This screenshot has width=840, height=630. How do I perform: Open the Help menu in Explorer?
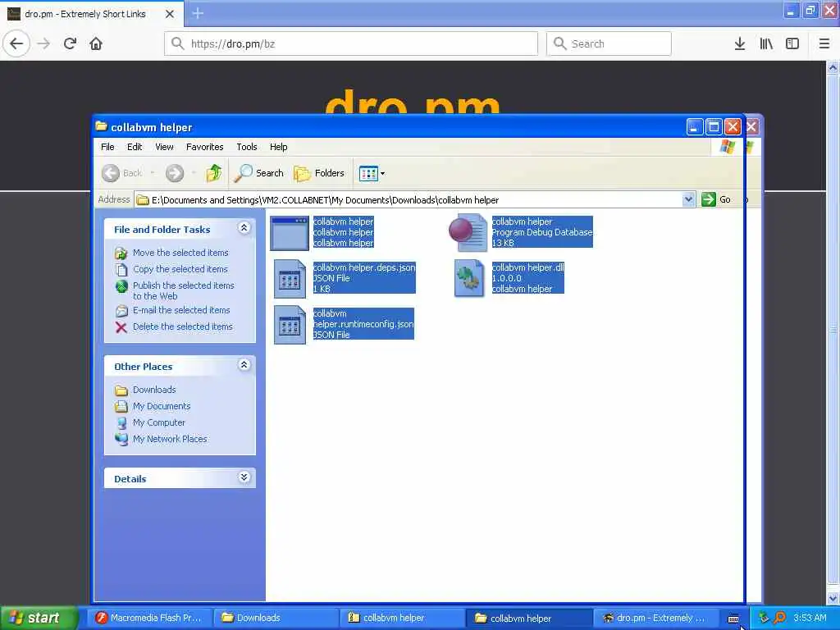(278, 147)
